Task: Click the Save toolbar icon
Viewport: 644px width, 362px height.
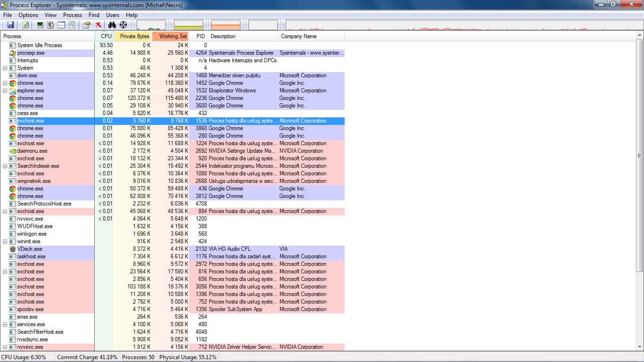Action: coord(10,25)
